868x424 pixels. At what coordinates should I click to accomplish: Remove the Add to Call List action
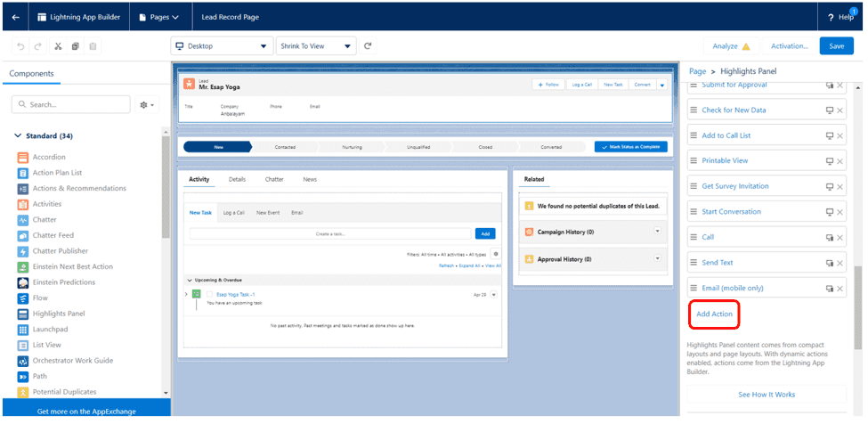(840, 135)
